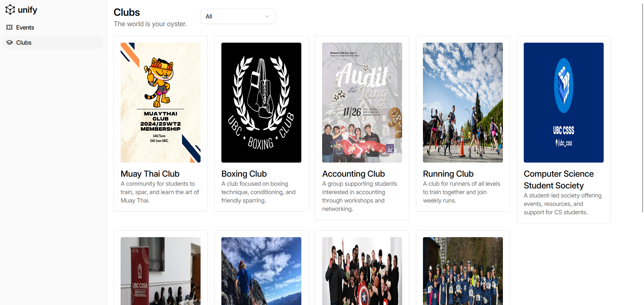Click the description "A student-led society offering events"
This screenshot has height=305, width=644.
tap(563, 204)
